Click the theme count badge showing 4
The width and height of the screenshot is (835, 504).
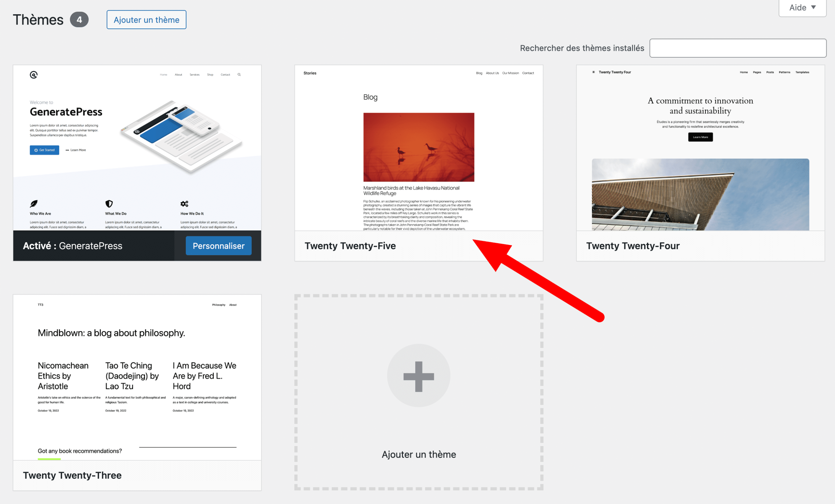(79, 20)
